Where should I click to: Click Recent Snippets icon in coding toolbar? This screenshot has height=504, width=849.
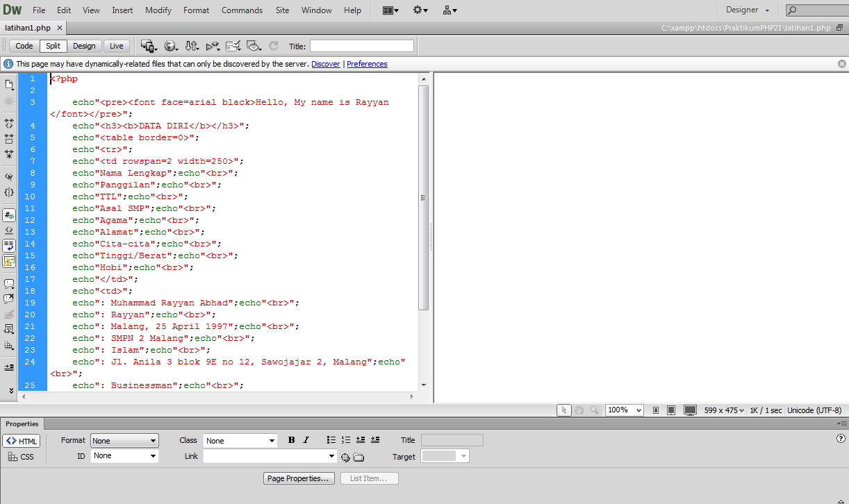(9, 330)
